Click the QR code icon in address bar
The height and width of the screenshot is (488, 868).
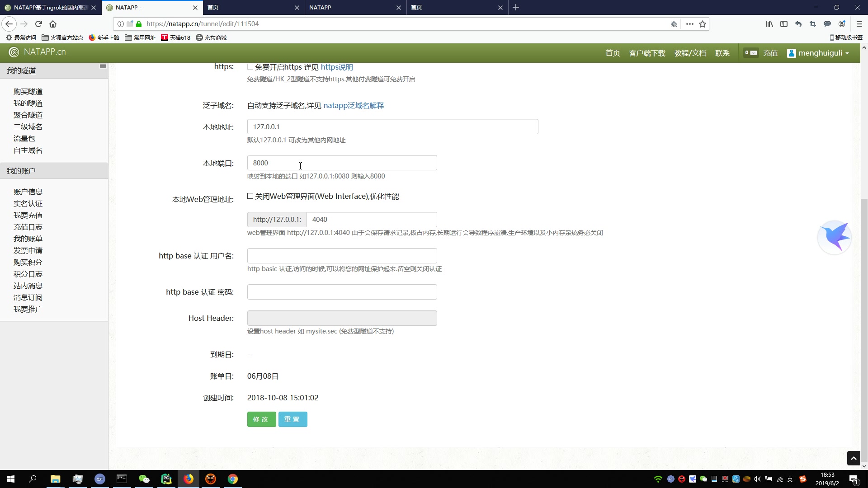pyautogui.click(x=674, y=24)
